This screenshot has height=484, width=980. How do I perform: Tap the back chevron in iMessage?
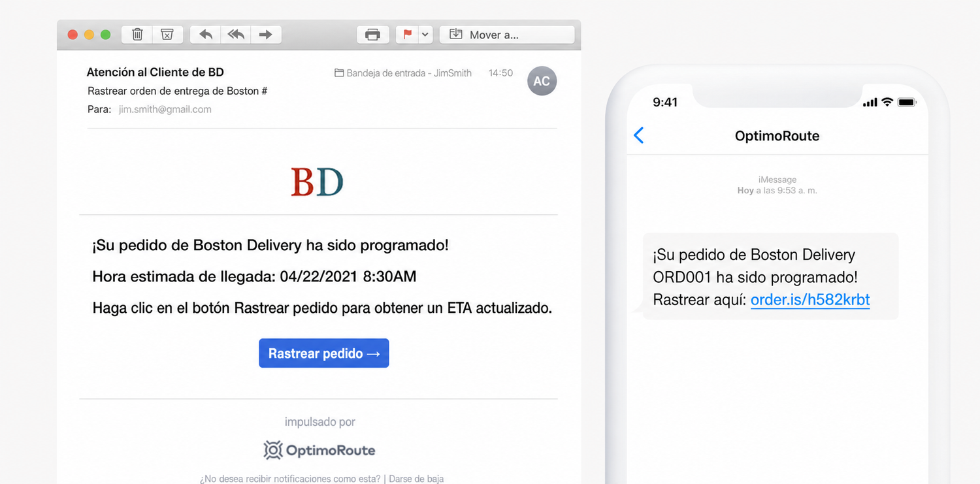(x=639, y=135)
